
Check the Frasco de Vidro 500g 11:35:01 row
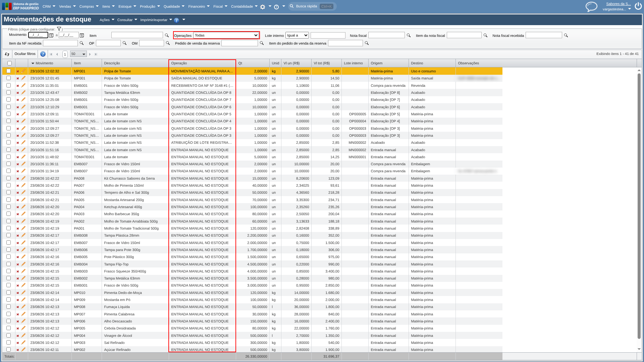pos(9,85)
